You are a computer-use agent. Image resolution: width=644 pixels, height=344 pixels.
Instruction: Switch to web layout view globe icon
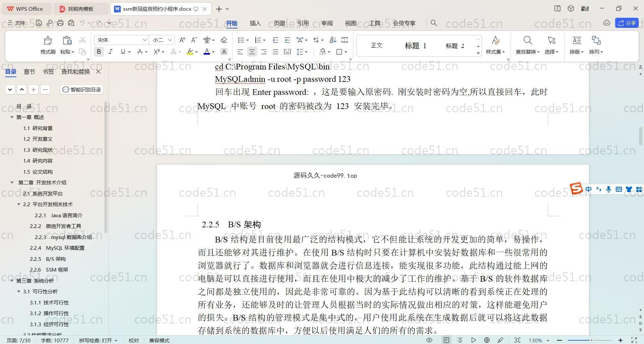(487, 340)
